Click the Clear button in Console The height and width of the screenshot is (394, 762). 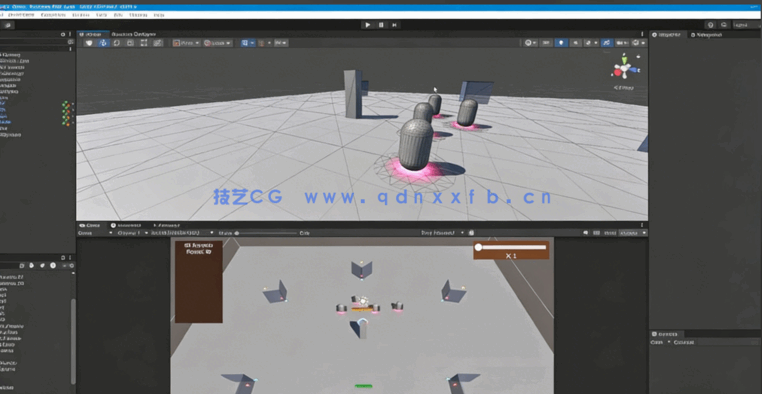pyautogui.click(x=656, y=342)
